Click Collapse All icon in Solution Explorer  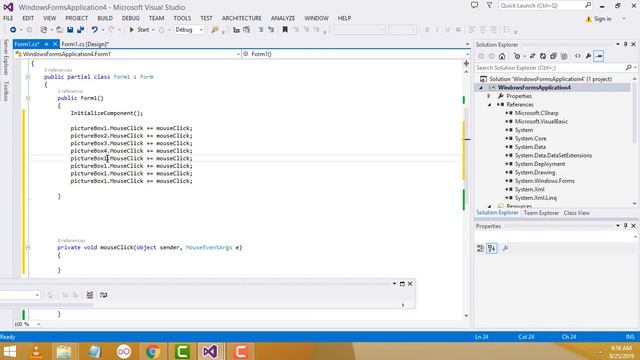553,56
